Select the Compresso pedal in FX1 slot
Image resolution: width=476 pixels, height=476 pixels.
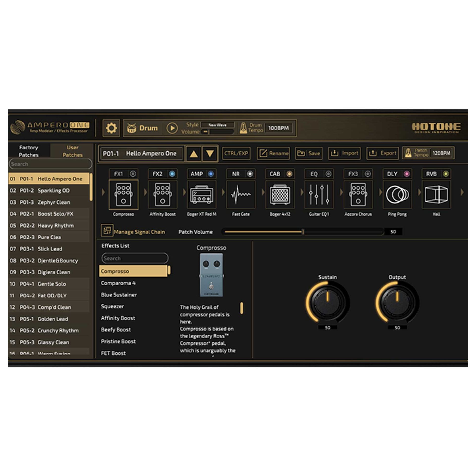(x=123, y=195)
